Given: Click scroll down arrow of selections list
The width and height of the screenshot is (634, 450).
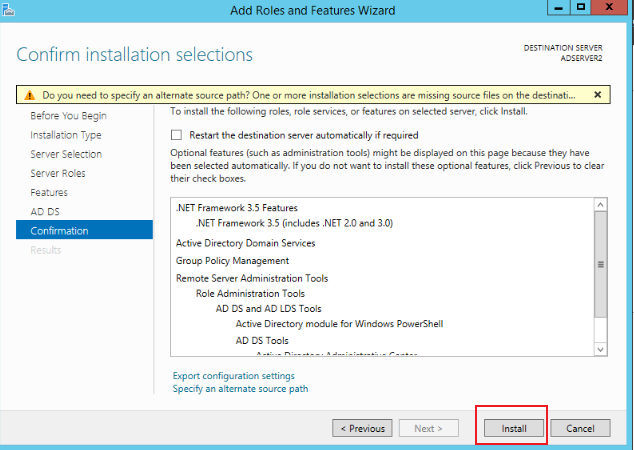Looking at the screenshot, I should coord(600,349).
